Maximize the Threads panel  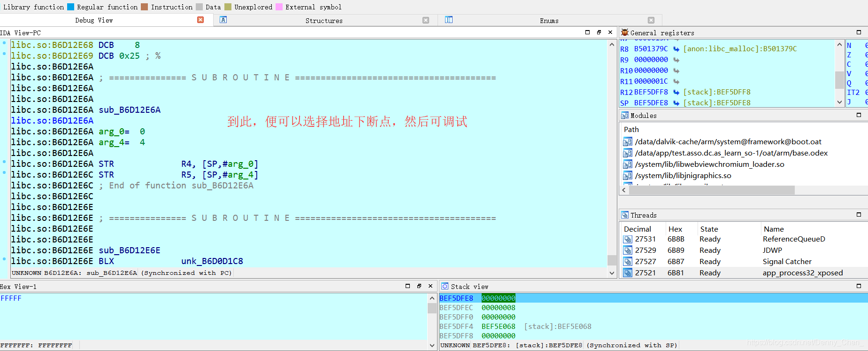pyautogui.click(x=859, y=215)
